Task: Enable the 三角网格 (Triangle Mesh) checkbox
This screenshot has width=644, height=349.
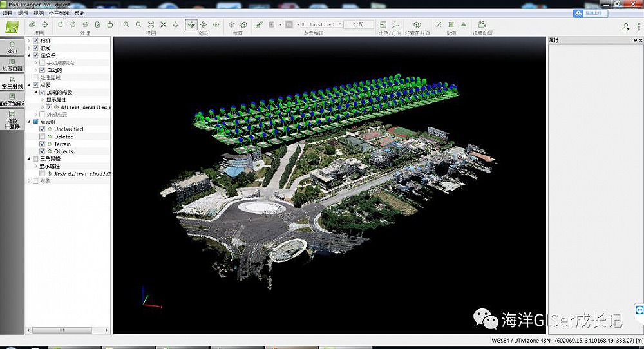Action: click(x=35, y=158)
